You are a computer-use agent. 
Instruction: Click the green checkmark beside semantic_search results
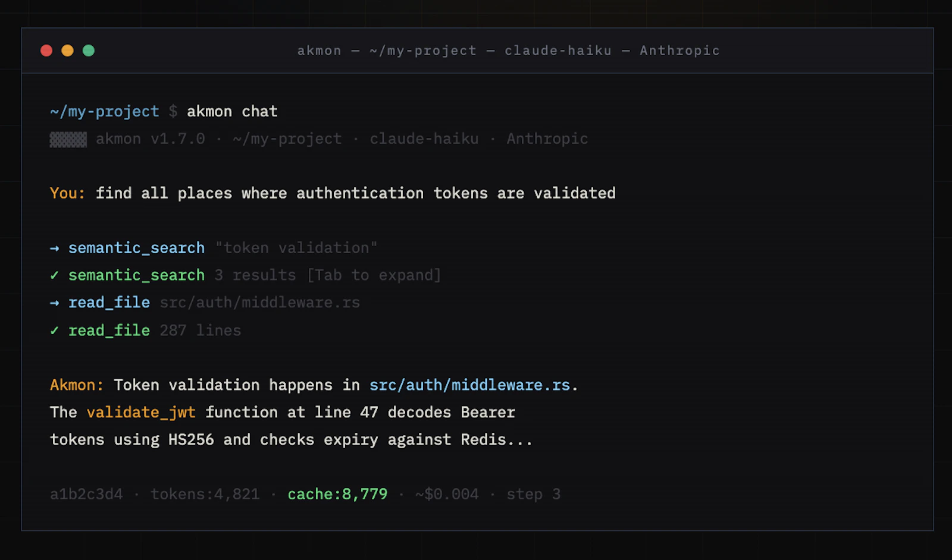pos(54,275)
